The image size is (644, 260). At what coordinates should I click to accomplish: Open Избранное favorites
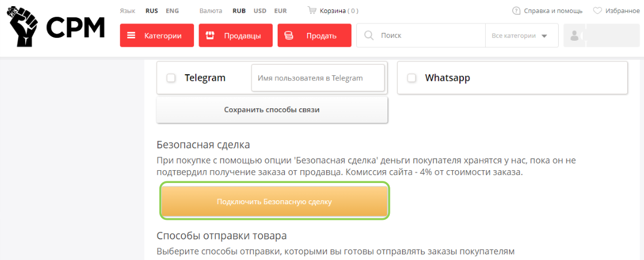tap(623, 11)
